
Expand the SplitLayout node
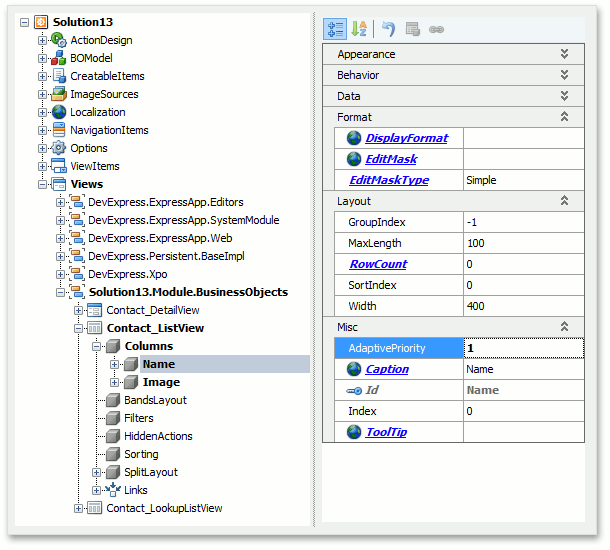pos(96,472)
